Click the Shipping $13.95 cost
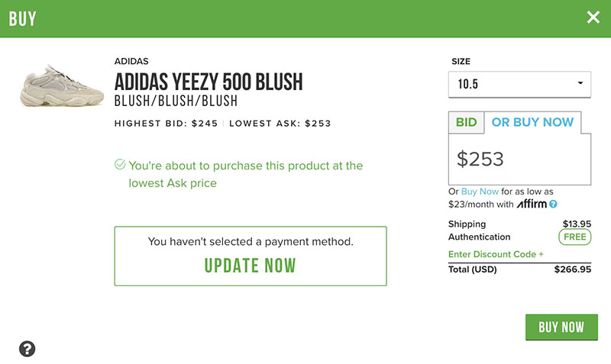The width and height of the screenshot is (611, 364). 576,224
